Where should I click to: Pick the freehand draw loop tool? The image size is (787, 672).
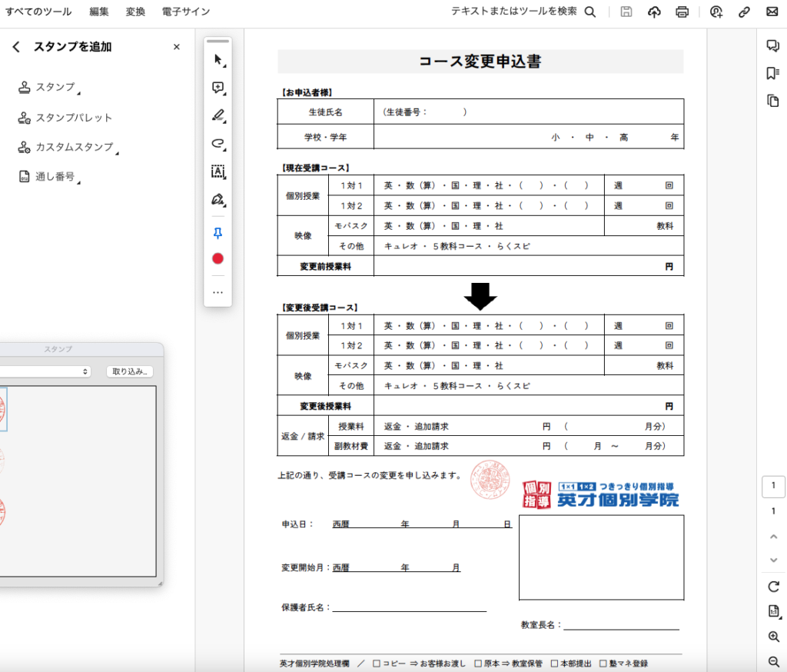point(218,144)
